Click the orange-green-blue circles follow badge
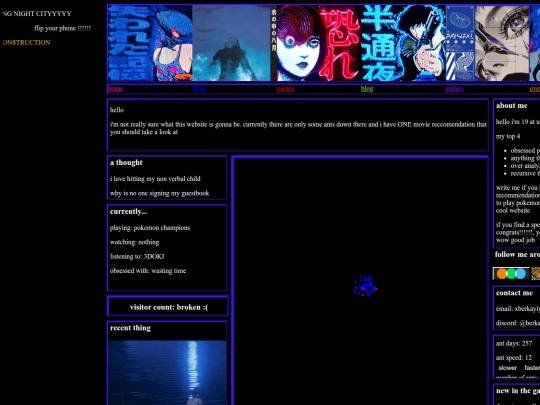Screen dimensions: 540x405 [511, 273]
